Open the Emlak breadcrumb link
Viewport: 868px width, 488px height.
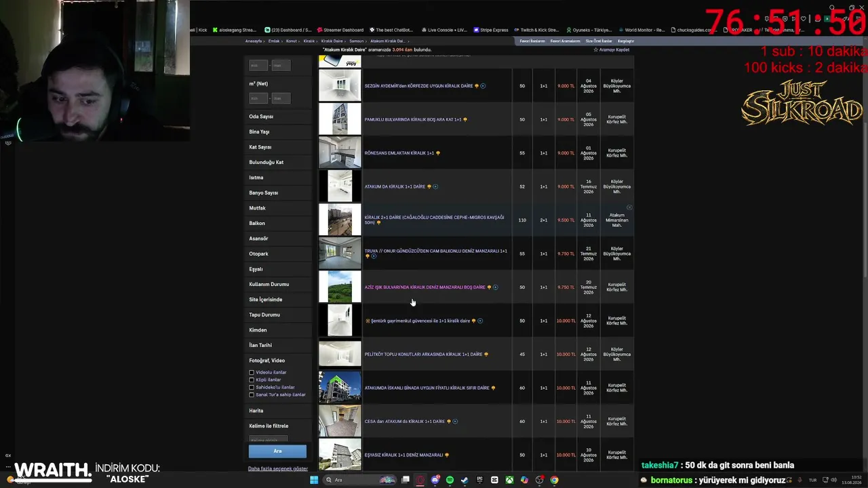[274, 41]
